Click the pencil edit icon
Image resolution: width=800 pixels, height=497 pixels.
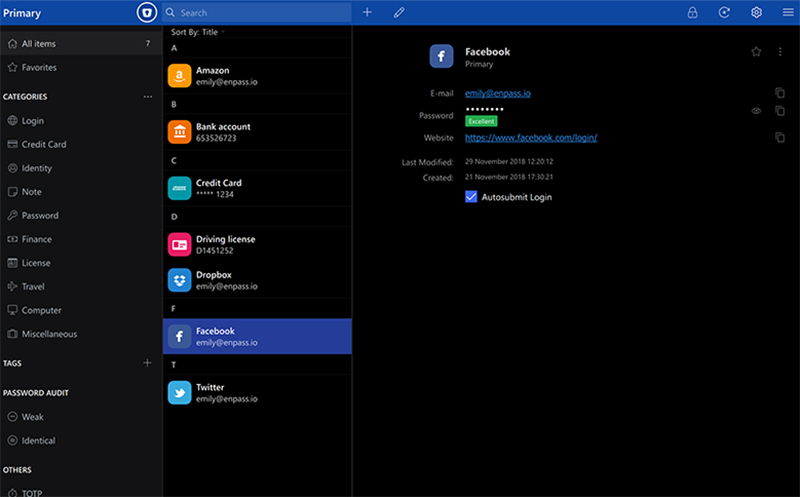tap(399, 12)
